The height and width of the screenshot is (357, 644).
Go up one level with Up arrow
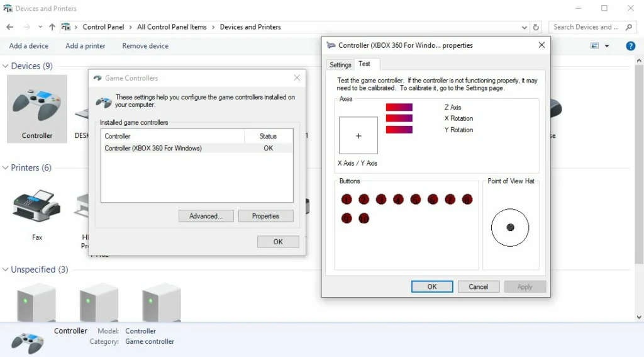pos(52,27)
